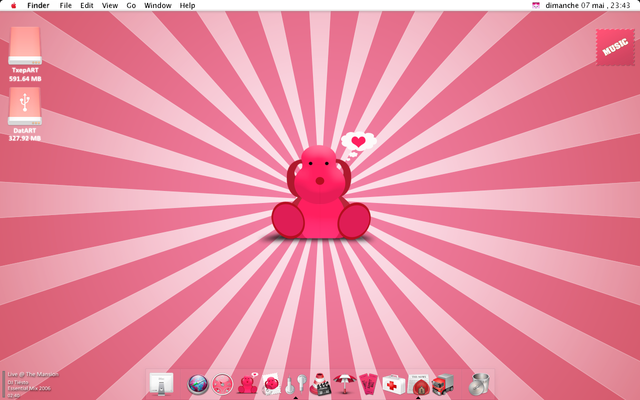Open the red truck icon in Dock

[443, 384]
